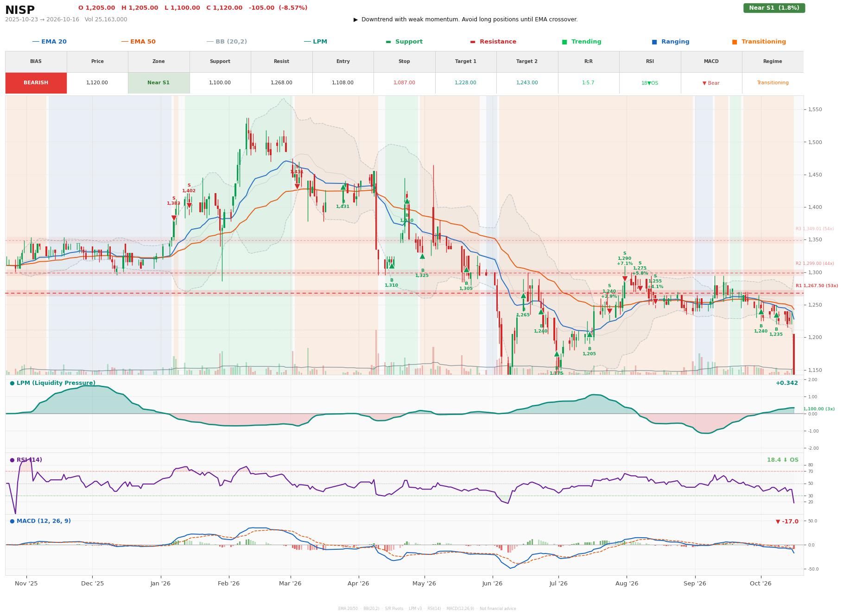Viewport: 843px width, 616px height.
Task: Click the buy marker labeled B 1,305
Action: (466, 270)
